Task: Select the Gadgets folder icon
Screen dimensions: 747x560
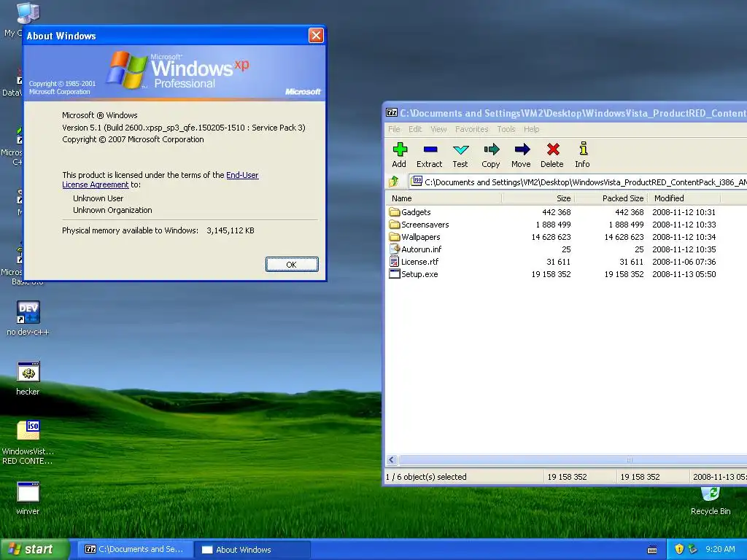Action: [x=395, y=212]
